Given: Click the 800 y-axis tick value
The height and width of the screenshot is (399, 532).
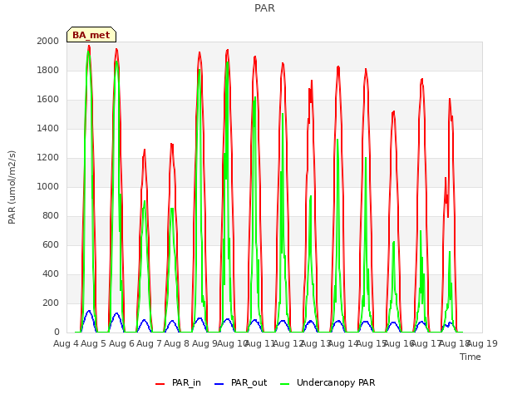Looking at the screenshot, I should coord(51,216).
